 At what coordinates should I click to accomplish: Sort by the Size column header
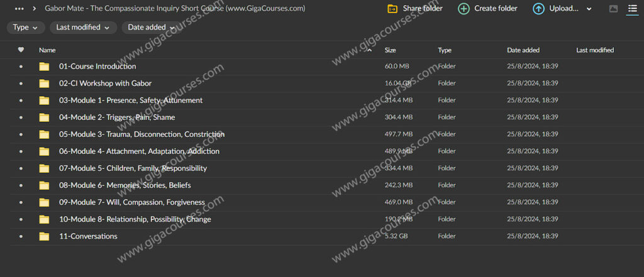391,50
